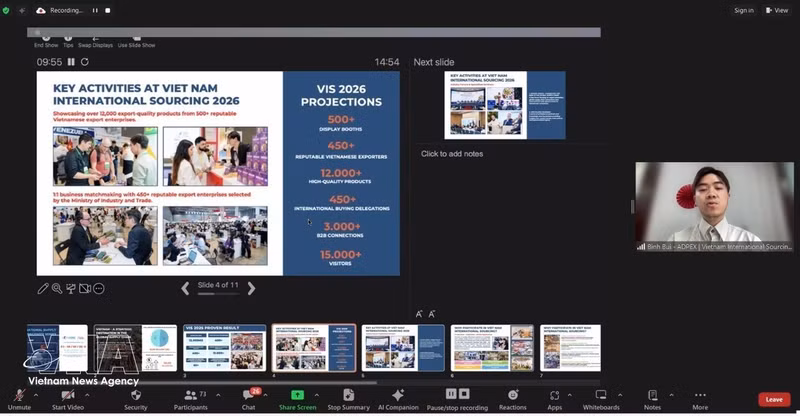Click the green encryption shield icon
The image size is (800, 420).
(x=6, y=10)
